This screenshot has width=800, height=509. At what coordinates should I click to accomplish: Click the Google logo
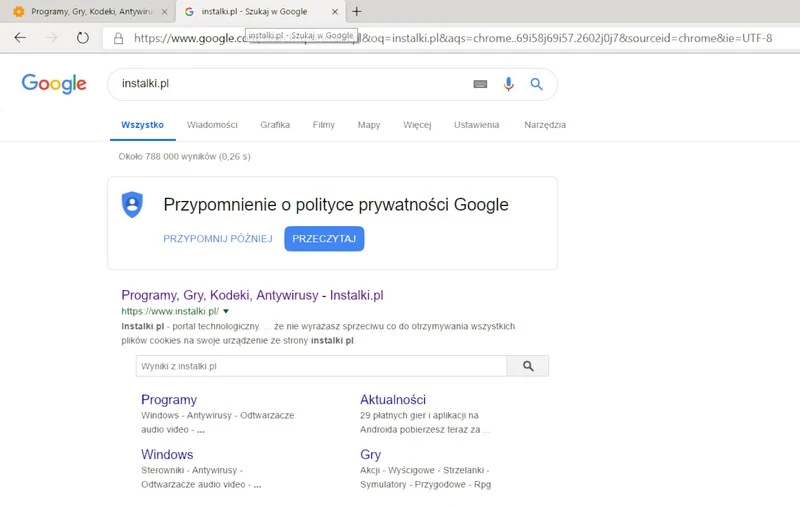(54, 84)
